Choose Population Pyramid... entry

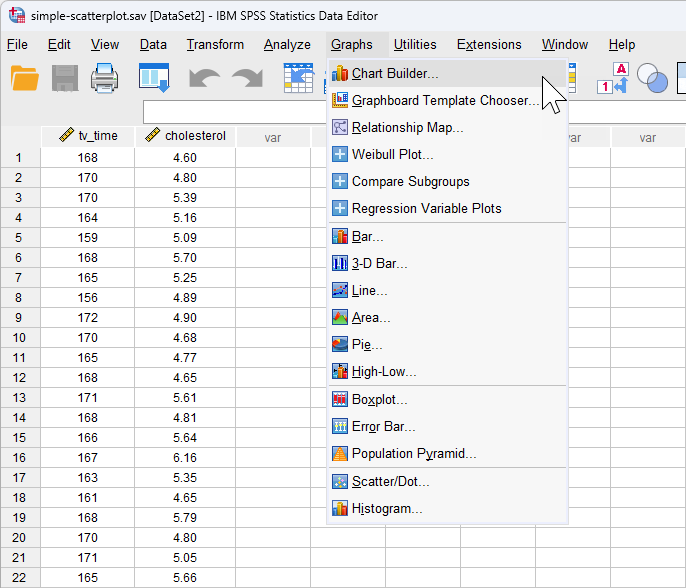(x=447, y=454)
